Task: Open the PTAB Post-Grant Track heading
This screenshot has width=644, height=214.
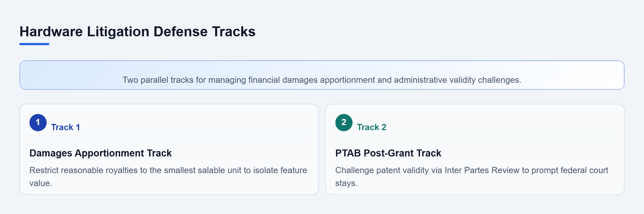Action: (x=388, y=153)
